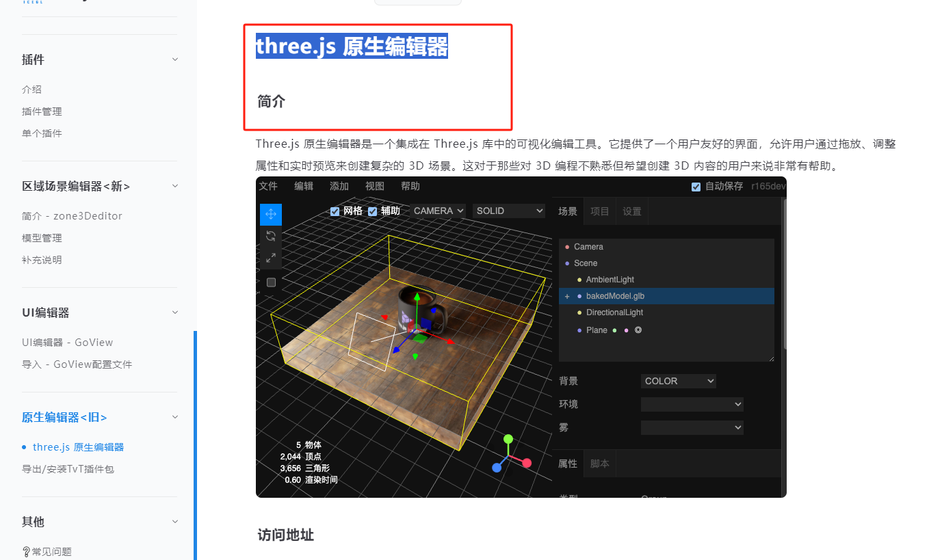Open the 雾 fog dropdown
This screenshot has height=560, width=929.
tap(692, 427)
